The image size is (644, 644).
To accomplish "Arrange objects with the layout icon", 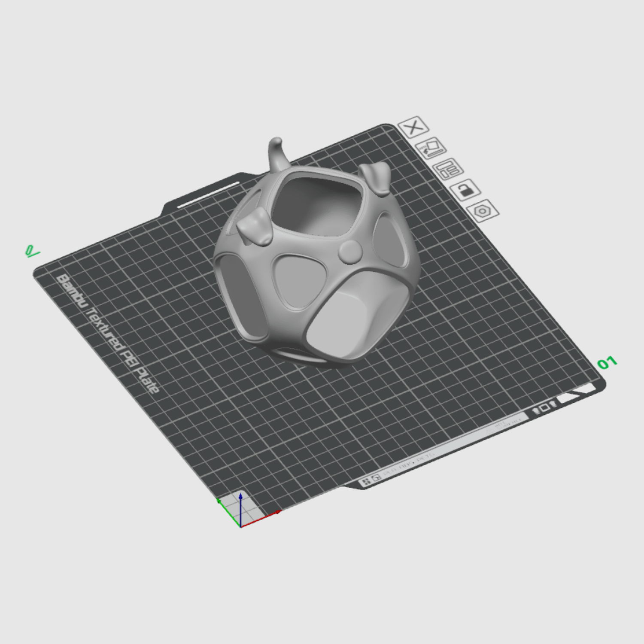I will (448, 169).
